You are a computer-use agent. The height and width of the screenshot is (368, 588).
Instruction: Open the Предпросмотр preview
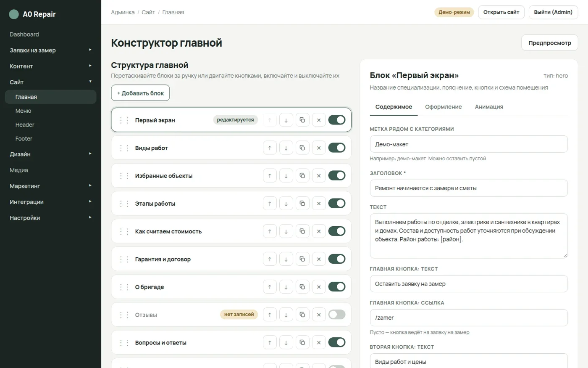click(550, 43)
